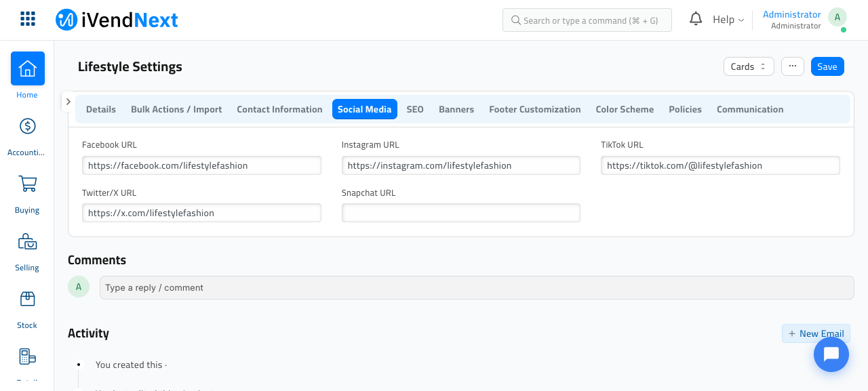Open the Accounting module icon

[x=27, y=126]
